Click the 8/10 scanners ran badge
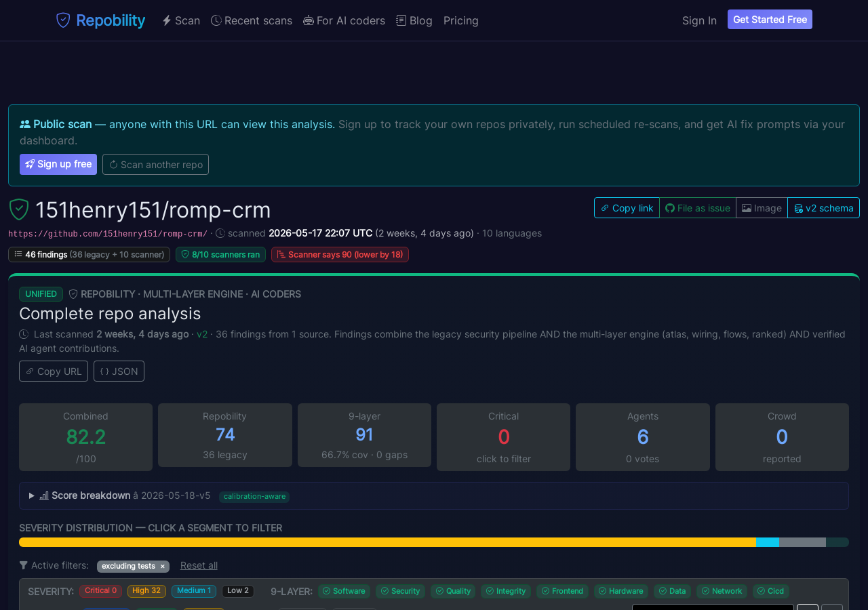Image resolution: width=868 pixels, height=610 pixels. click(x=220, y=254)
